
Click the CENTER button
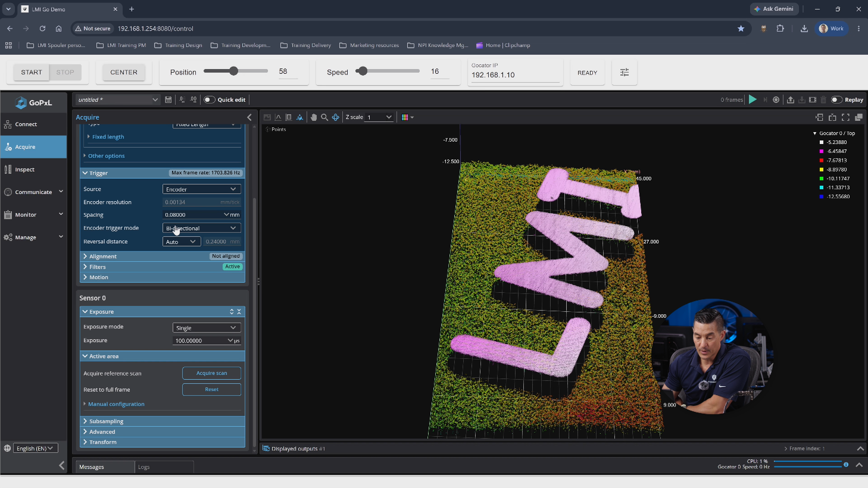[x=124, y=73]
